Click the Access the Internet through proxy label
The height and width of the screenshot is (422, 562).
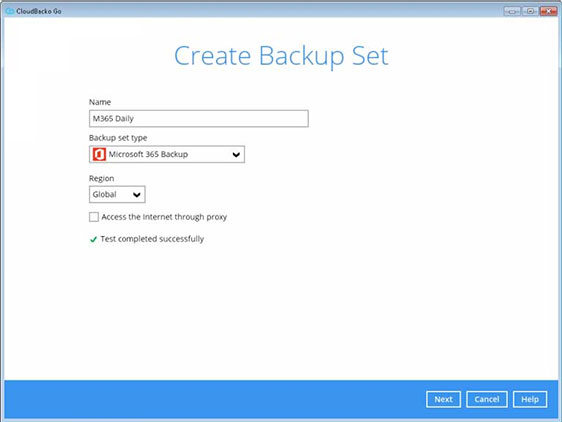164,217
